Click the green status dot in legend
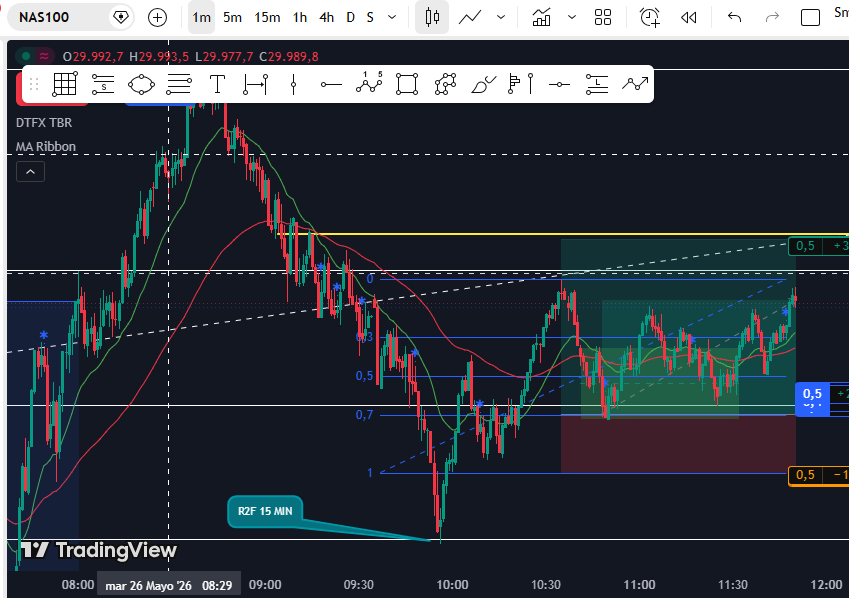 (x=25, y=56)
